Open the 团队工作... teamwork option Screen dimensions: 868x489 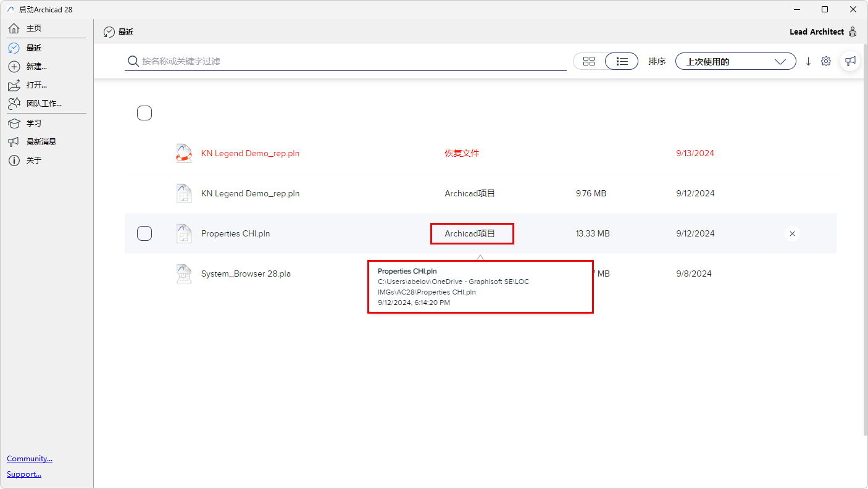coord(43,103)
